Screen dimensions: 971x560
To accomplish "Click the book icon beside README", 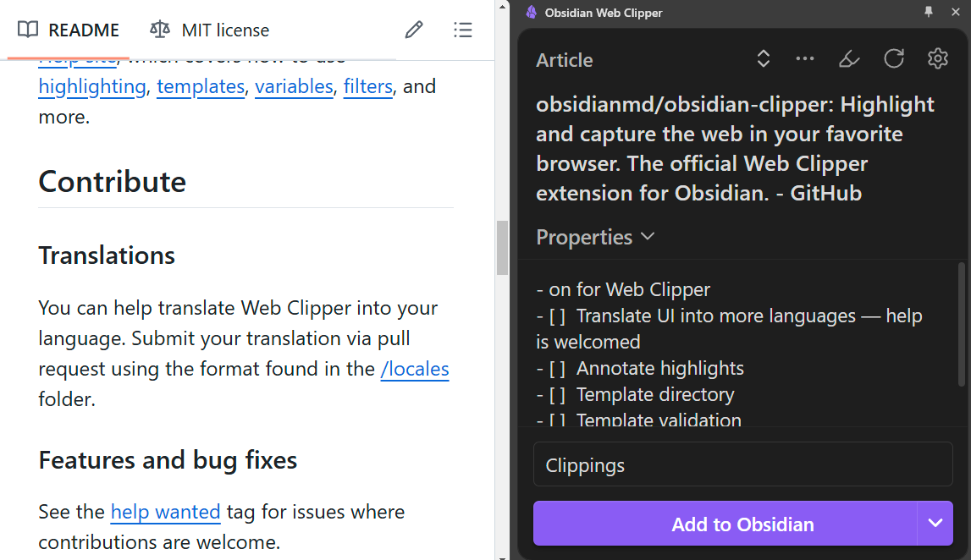I will click(x=27, y=29).
